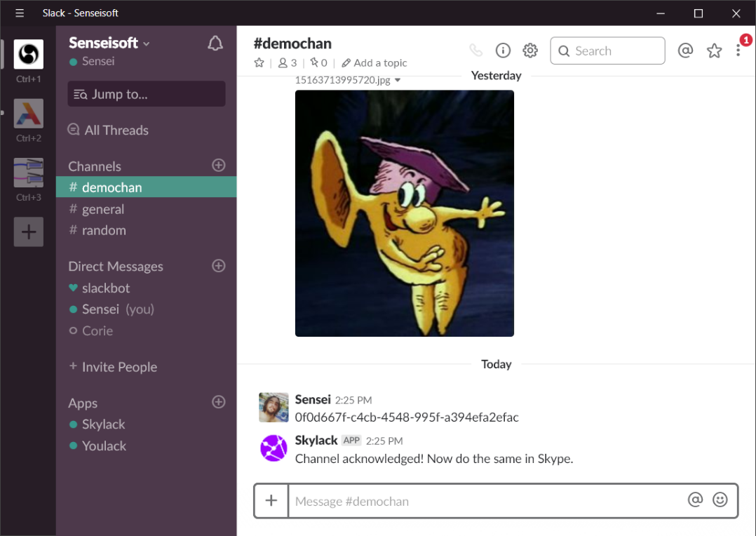
Task: Open the emoji picker
Action: click(x=720, y=500)
